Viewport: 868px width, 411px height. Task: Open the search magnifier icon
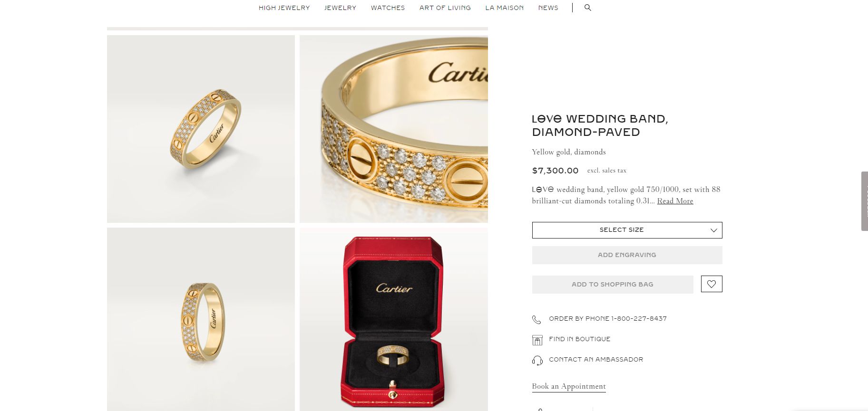(588, 8)
